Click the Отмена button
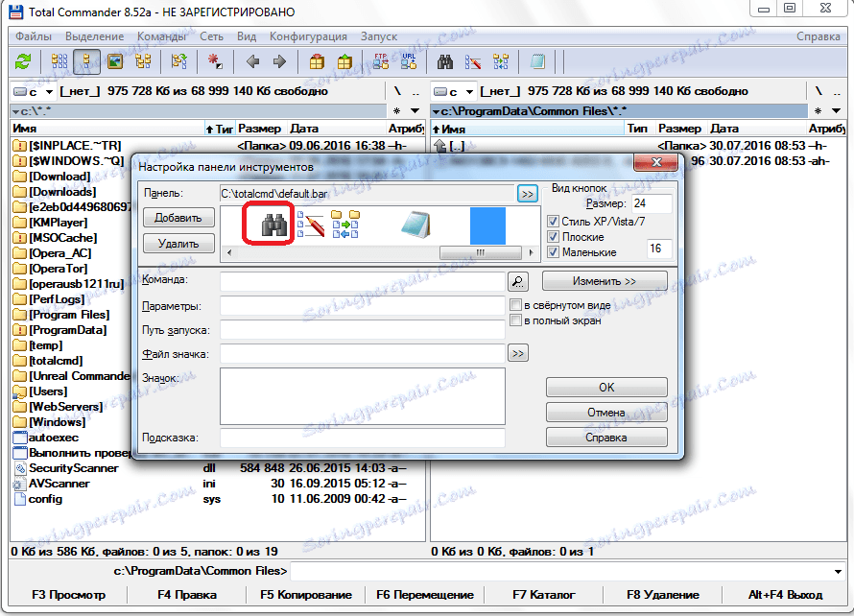Image resolution: width=854 pixels, height=616 pixels. tap(606, 413)
